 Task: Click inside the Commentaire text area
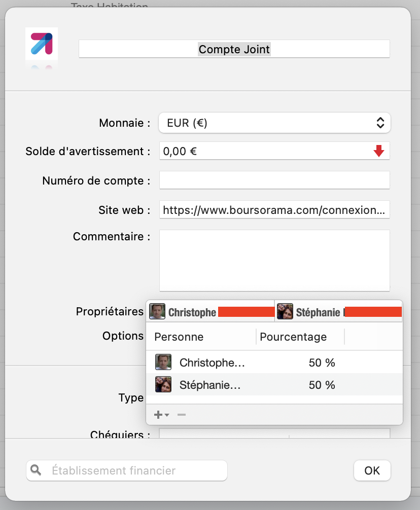click(274, 261)
